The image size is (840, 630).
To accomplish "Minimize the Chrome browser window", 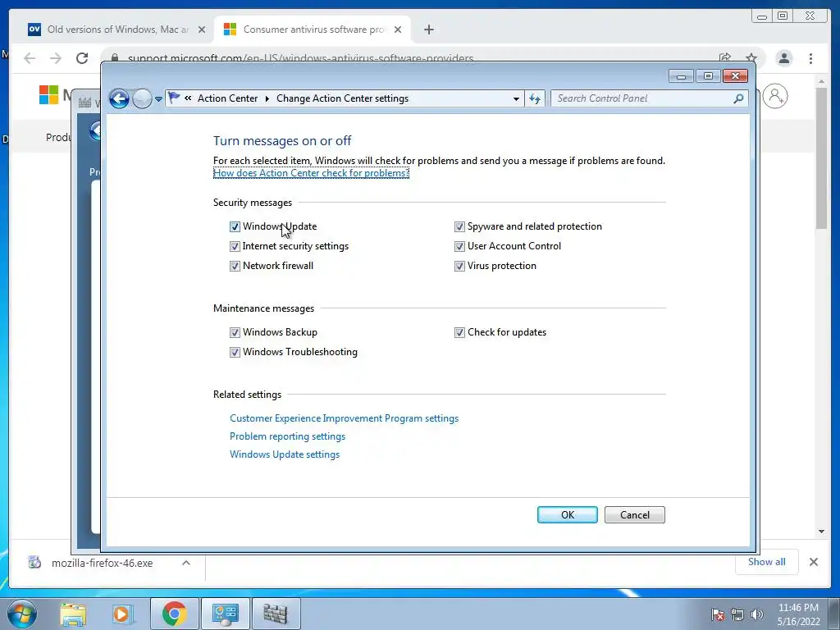I will (762, 16).
